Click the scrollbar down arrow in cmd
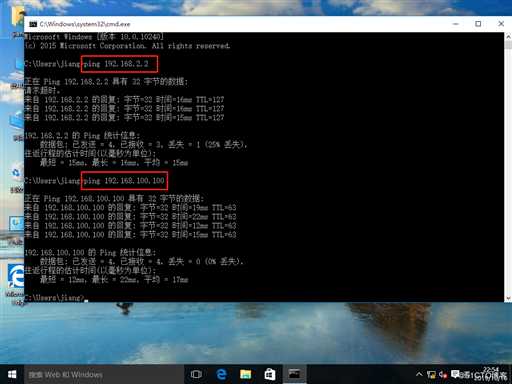This screenshot has width=512, height=384. 508,298
